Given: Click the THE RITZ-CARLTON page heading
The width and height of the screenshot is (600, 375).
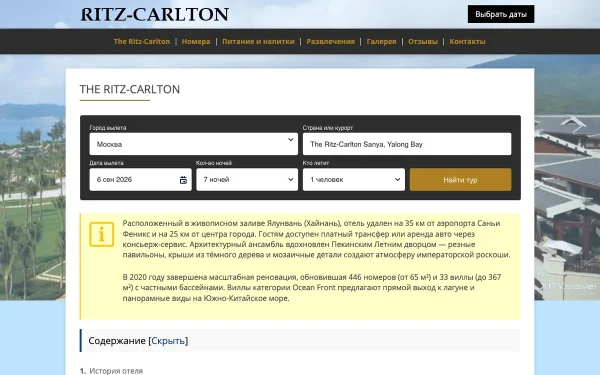Looking at the screenshot, I should [x=130, y=89].
